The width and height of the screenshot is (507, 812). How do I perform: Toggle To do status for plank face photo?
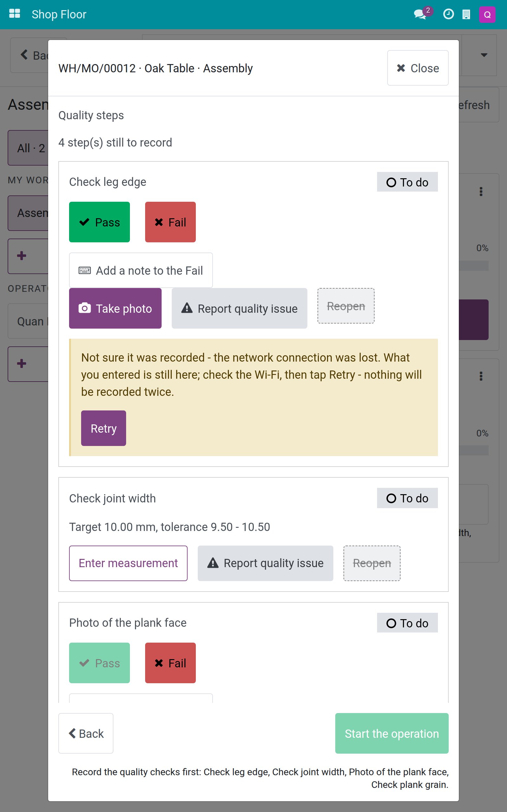407,623
